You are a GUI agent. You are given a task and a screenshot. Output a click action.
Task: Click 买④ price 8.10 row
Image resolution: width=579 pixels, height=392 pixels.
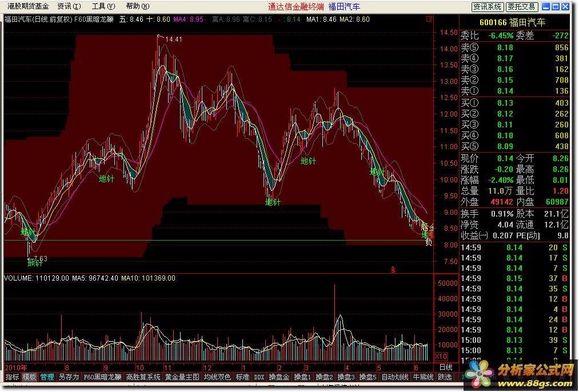coord(514,135)
